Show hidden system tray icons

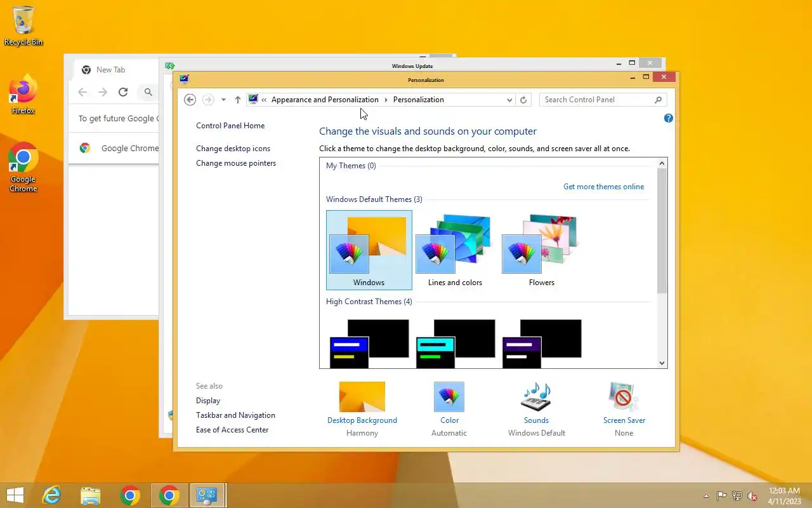coord(706,496)
